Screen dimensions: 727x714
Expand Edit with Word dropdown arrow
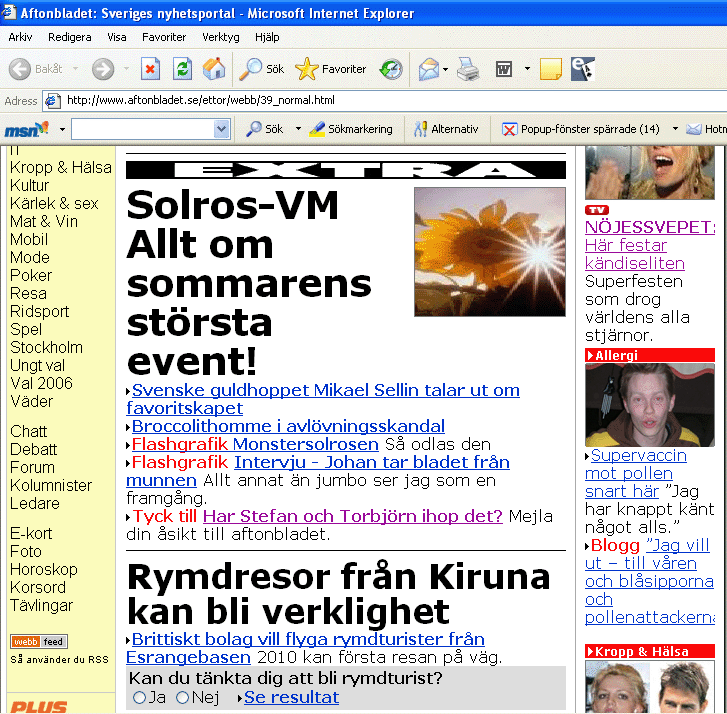[527, 69]
